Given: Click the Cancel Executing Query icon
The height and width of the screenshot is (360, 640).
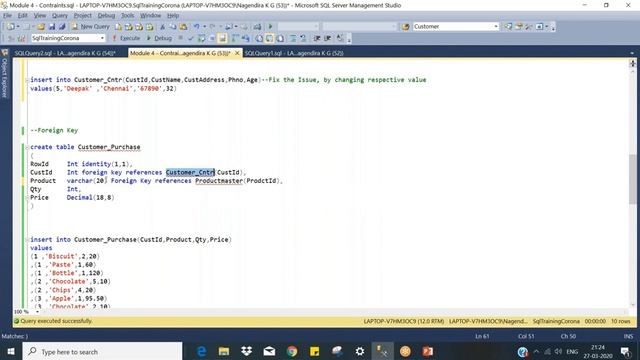Looking at the screenshot, I should click(x=180, y=38).
